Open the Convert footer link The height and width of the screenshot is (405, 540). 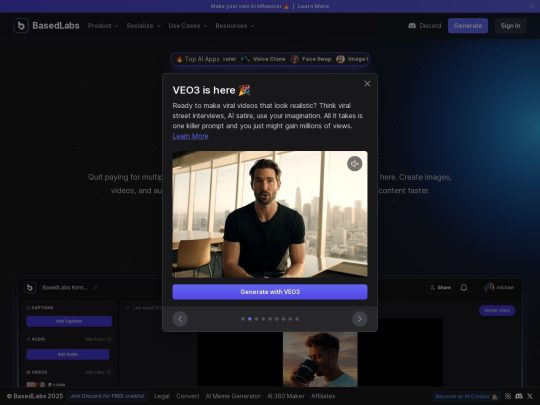pyautogui.click(x=187, y=396)
